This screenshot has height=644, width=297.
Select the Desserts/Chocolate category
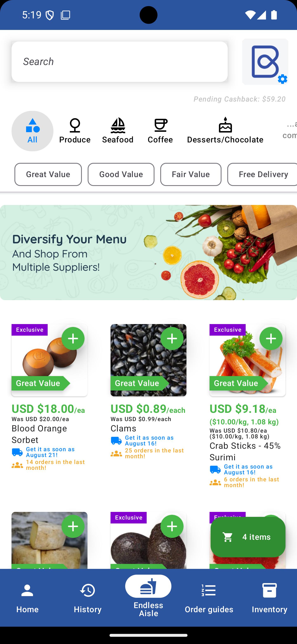pyautogui.click(x=225, y=131)
